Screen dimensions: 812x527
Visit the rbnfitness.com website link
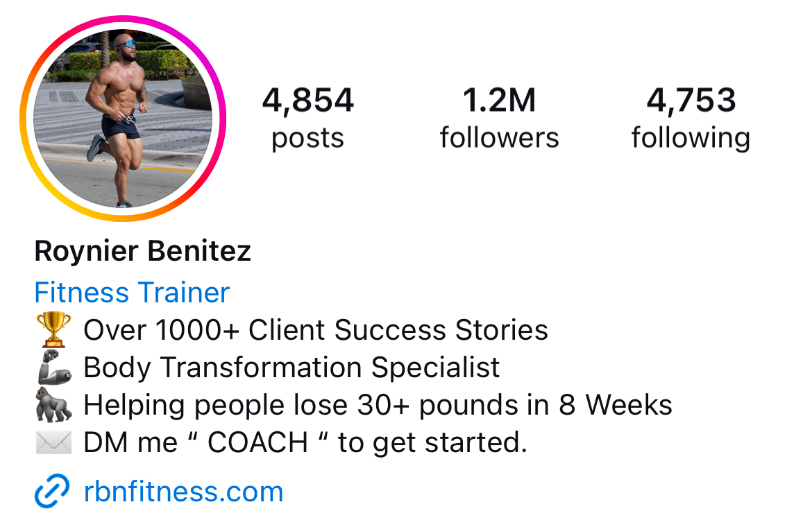click(183, 492)
